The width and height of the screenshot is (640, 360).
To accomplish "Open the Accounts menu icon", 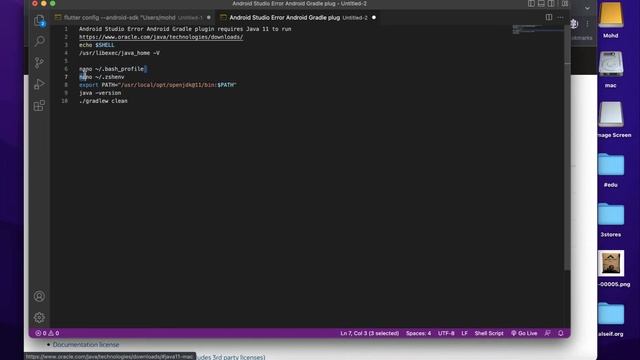I will tap(39, 296).
